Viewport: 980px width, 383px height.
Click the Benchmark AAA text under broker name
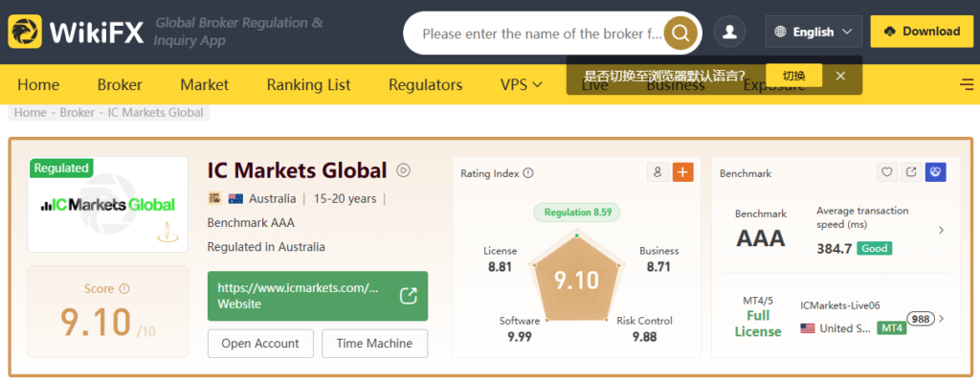(x=251, y=223)
